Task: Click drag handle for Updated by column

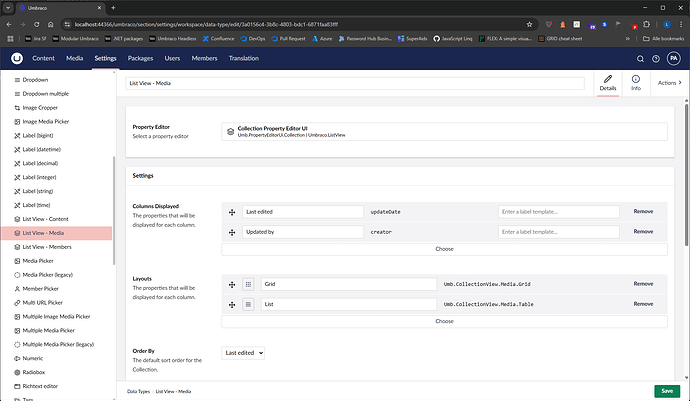Action: [232, 232]
